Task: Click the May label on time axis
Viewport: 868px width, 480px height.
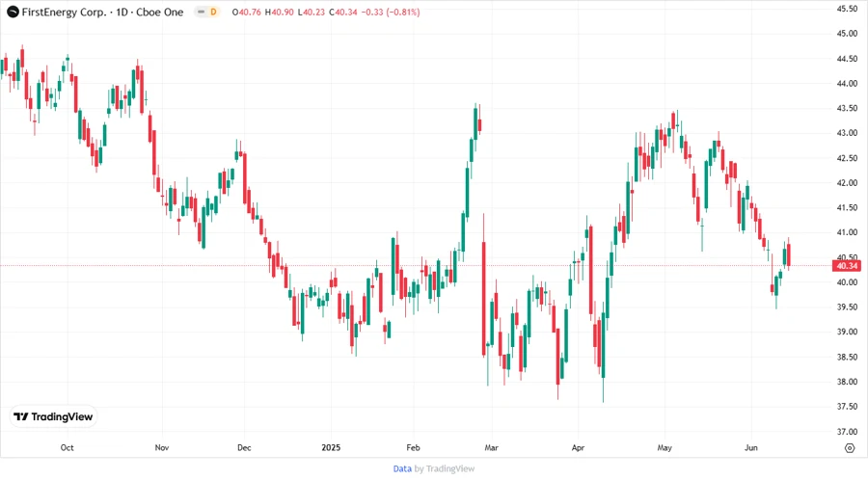Action: coord(665,447)
